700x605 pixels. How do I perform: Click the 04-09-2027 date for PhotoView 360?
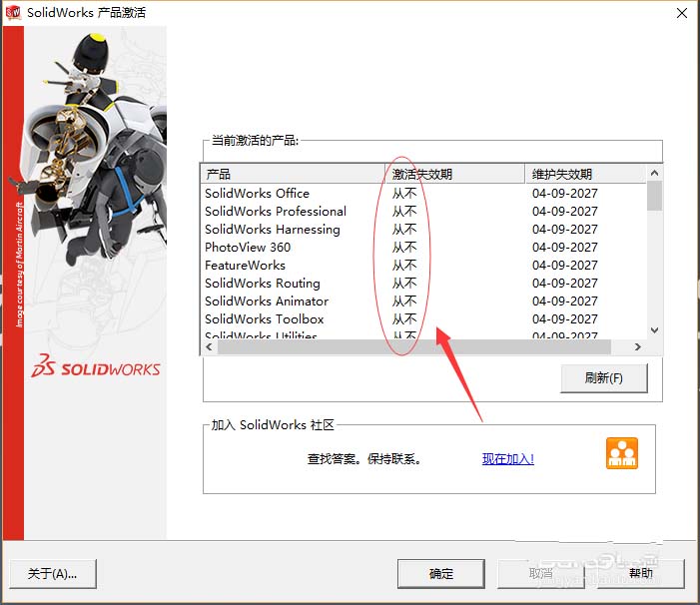(x=565, y=248)
